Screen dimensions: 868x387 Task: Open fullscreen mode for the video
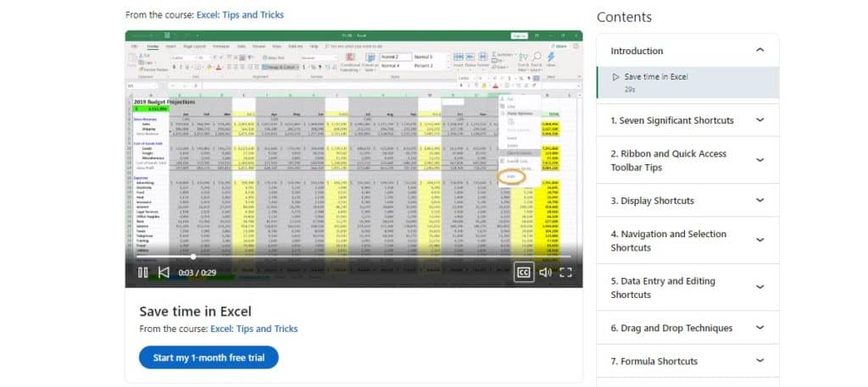[565, 273]
